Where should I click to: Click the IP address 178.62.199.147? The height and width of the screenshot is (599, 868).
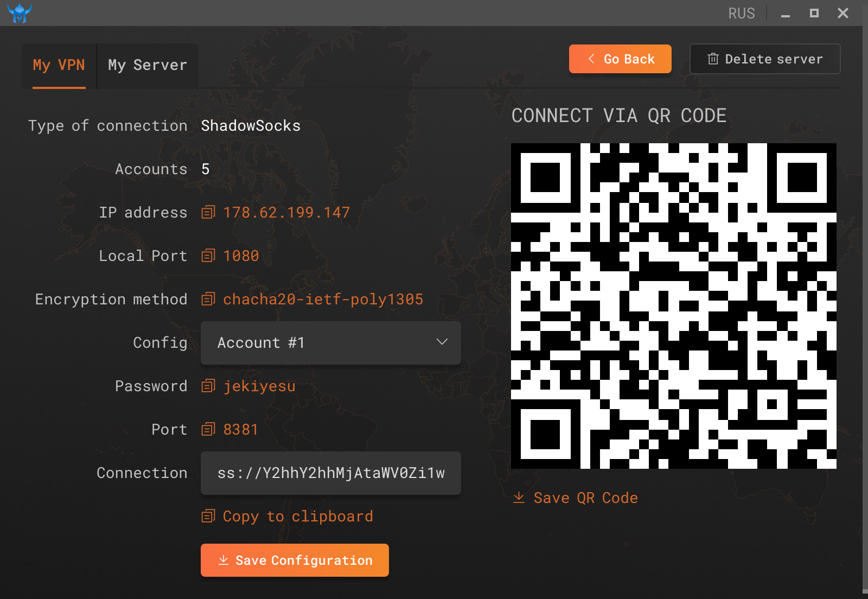[x=287, y=212]
